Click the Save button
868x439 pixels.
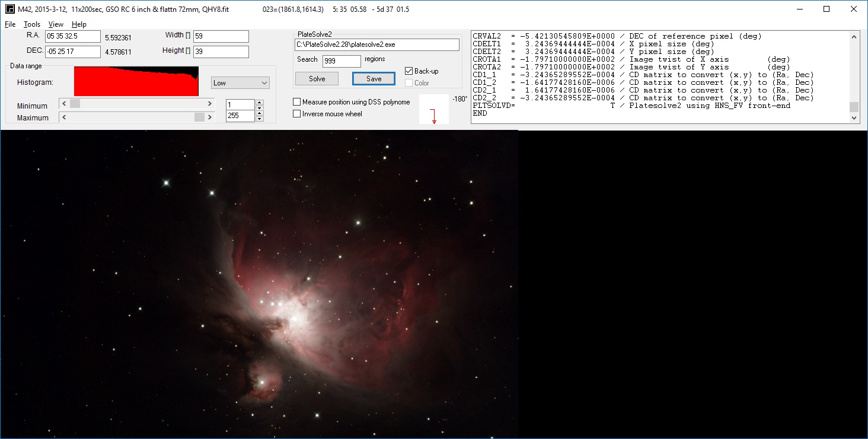coord(374,78)
